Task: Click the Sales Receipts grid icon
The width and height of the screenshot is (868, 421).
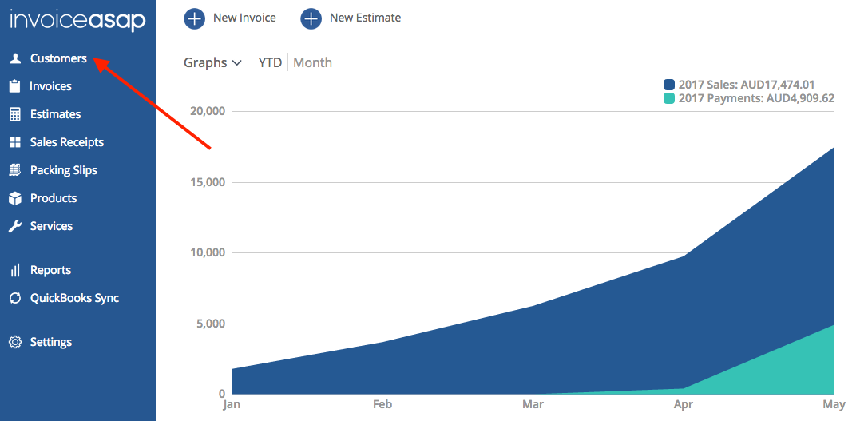Action: coord(14,142)
